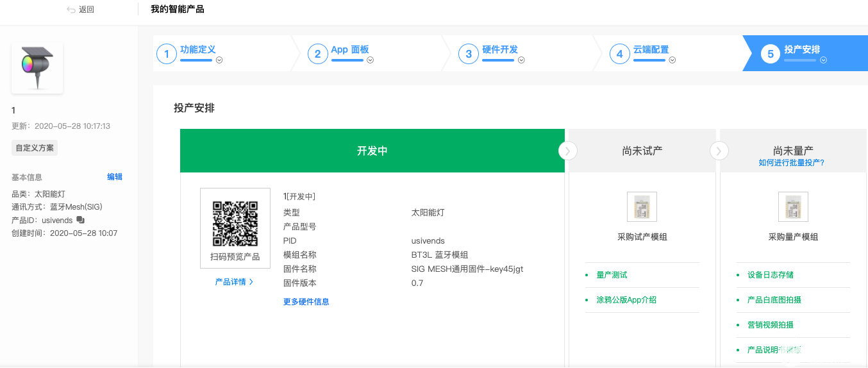868x368 pixels.
Task: Open the solar lamp product image
Action: pos(37,67)
